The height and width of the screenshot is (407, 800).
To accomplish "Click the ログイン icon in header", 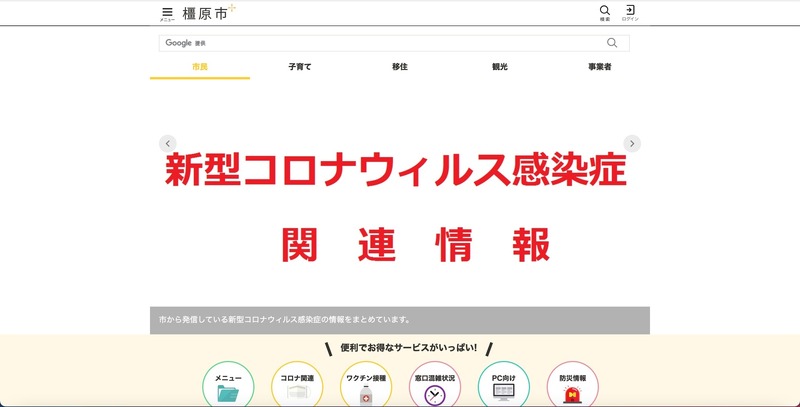I will [x=630, y=12].
